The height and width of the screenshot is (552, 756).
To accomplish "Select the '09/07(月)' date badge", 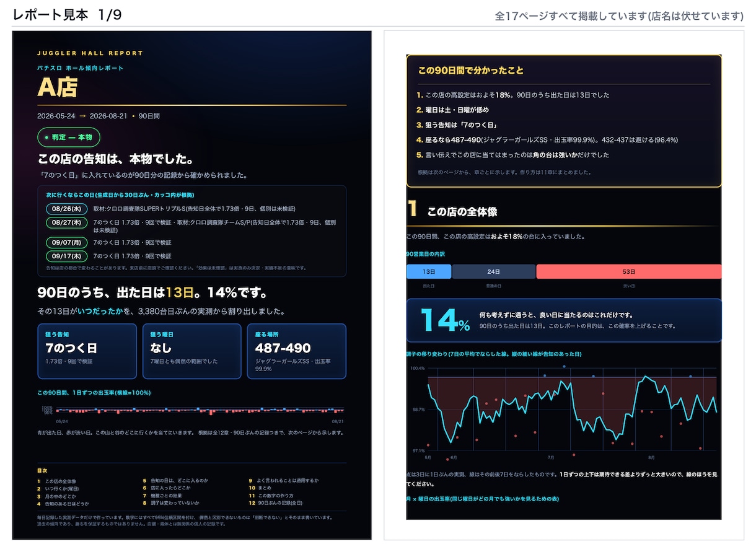I will 66,242.
